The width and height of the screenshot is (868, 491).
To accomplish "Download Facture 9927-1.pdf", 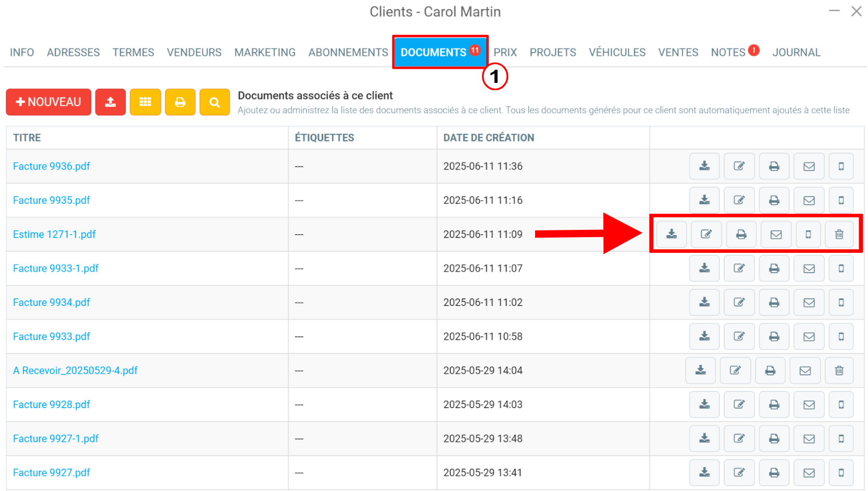I will (704, 438).
